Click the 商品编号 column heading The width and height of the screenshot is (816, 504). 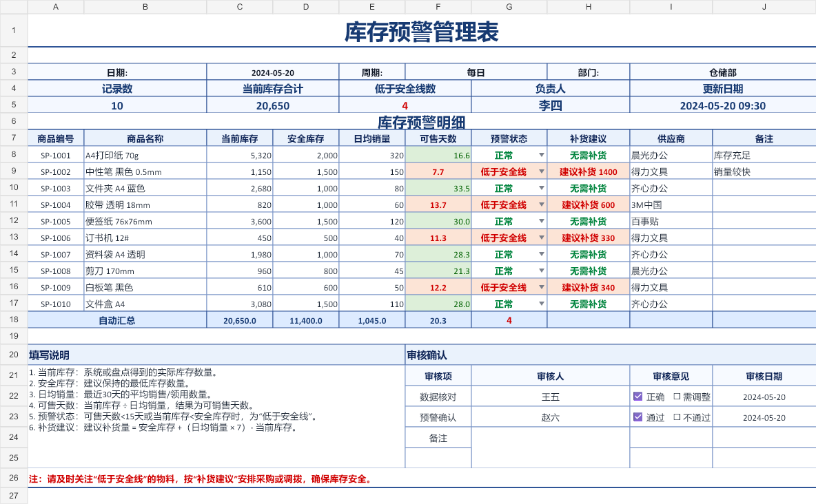[x=56, y=139]
